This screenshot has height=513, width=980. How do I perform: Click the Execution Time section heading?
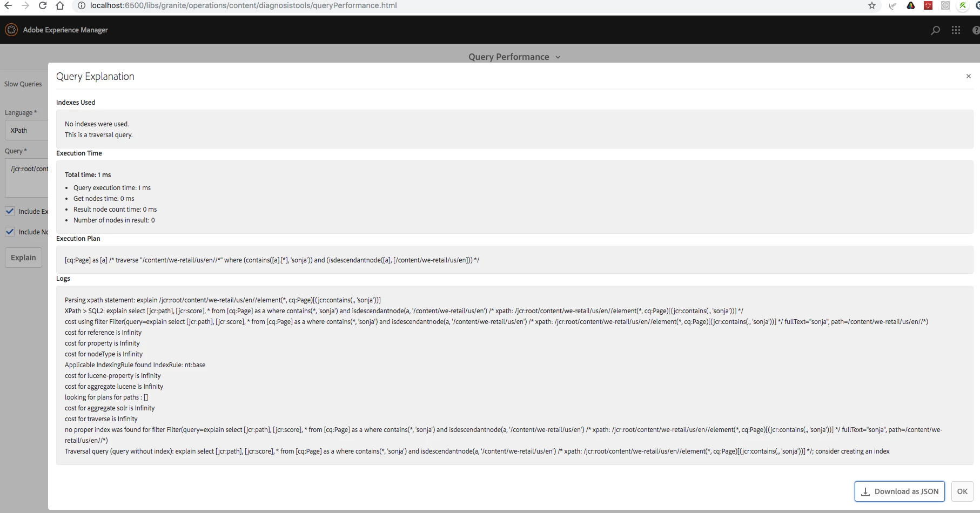79,153
